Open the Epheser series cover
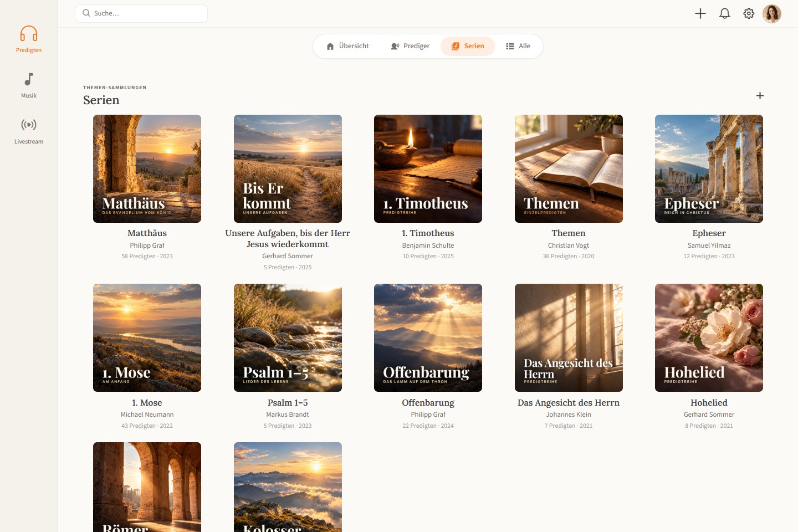This screenshot has height=532, width=798. 709,169
